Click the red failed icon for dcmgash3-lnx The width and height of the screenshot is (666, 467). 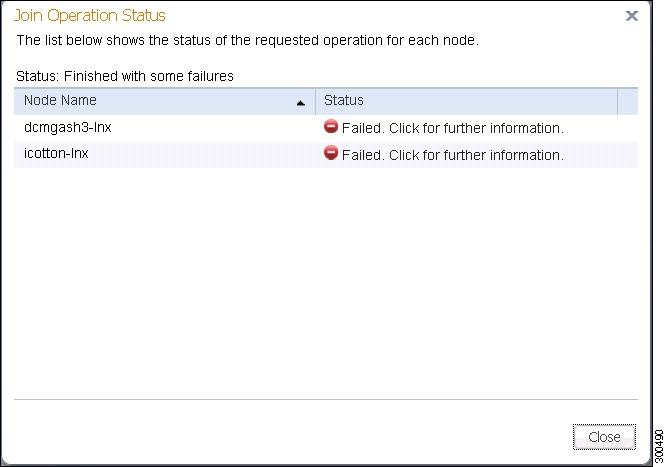coord(330,126)
